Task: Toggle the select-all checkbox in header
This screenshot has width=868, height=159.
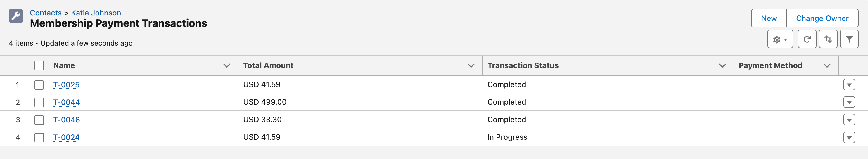Action: point(39,65)
